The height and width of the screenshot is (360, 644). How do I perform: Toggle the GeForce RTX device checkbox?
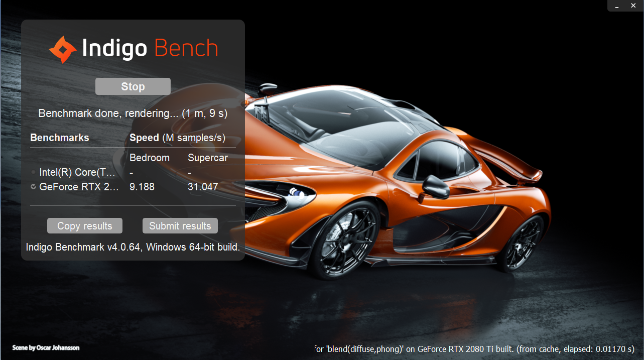(x=33, y=187)
